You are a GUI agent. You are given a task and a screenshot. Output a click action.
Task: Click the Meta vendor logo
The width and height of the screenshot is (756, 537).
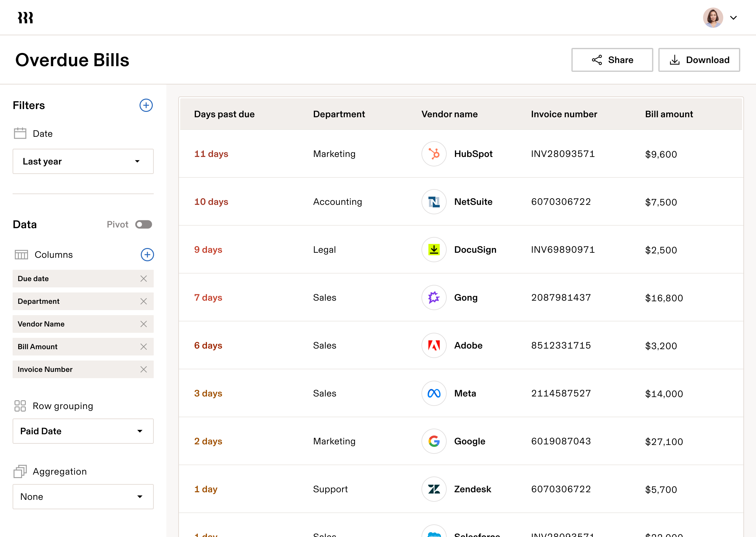[433, 393]
